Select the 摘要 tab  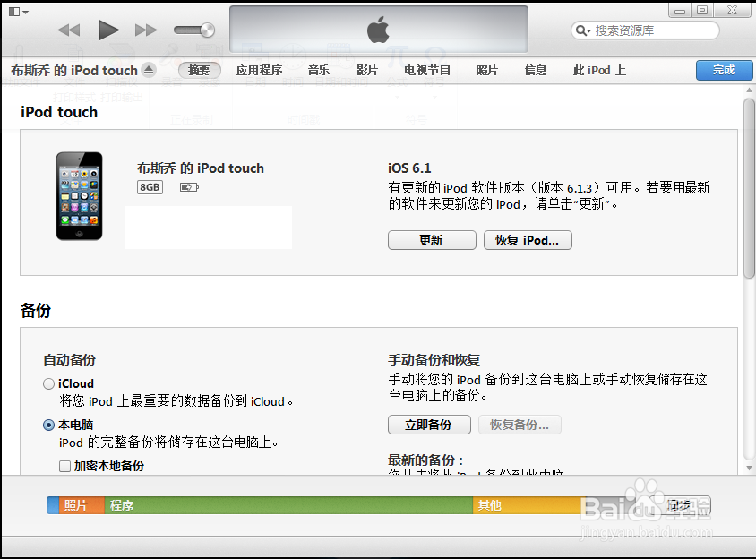[x=199, y=71]
